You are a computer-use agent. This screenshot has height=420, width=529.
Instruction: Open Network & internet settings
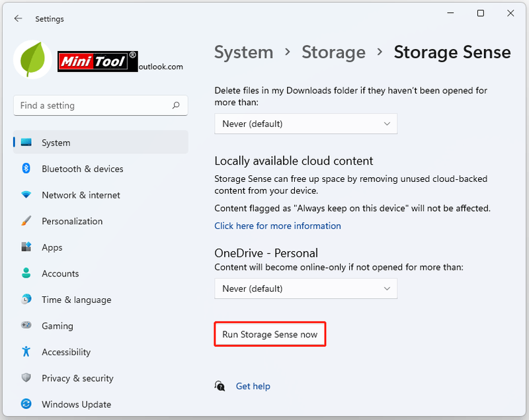pyautogui.click(x=101, y=195)
